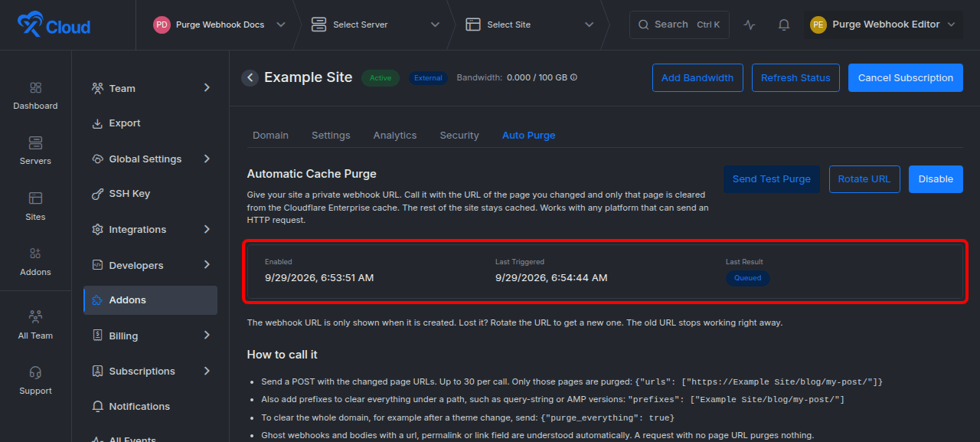Image resolution: width=980 pixels, height=442 pixels.
Task: Open the Select Site dropdown
Action: [530, 25]
